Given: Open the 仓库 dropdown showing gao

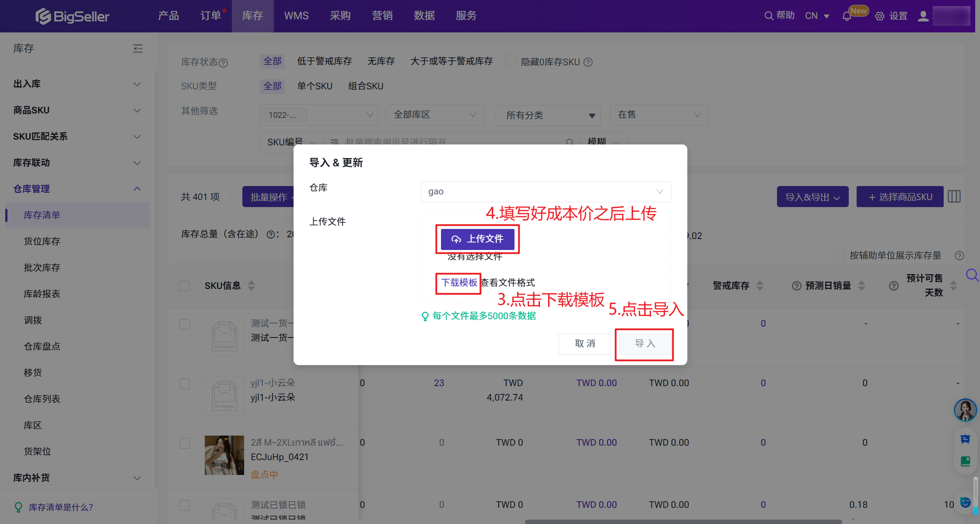Looking at the screenshot, I should pos(546,192).
